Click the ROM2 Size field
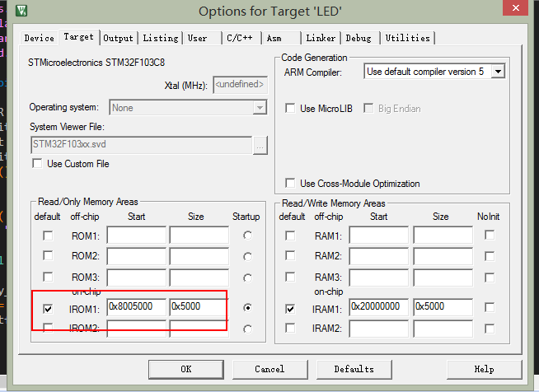 click(x=199, y=257)
